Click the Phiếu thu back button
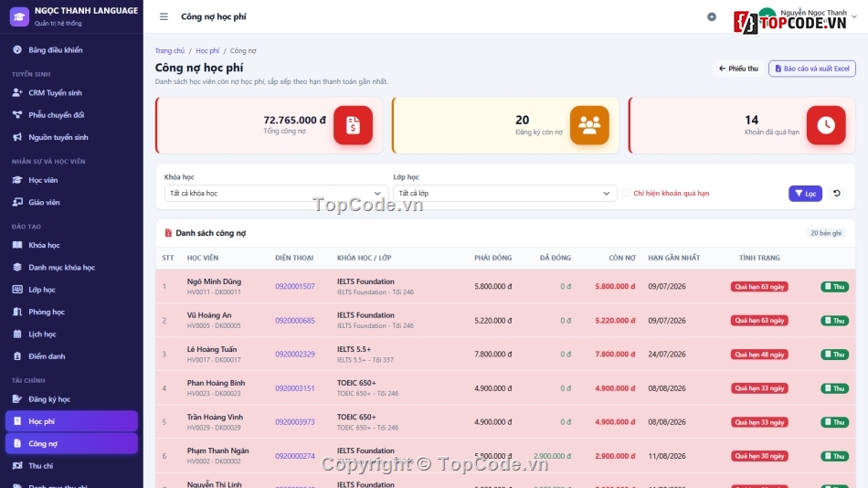 pyautogui.click(x=738, y=69)
